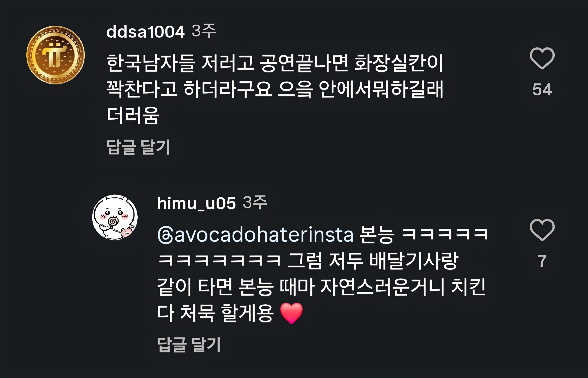
Task: Like the comment by ddsa1004
Action: click(542, 58)
